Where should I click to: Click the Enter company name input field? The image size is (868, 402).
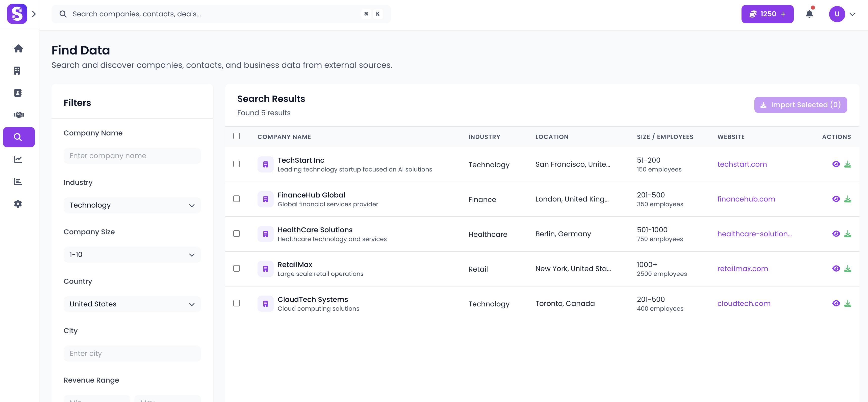[132, 156]
